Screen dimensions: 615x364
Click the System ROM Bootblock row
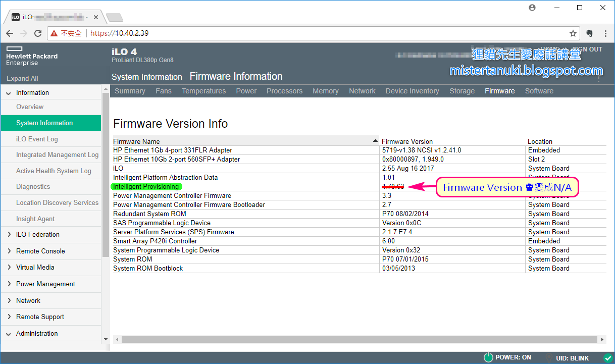[360, 269]
